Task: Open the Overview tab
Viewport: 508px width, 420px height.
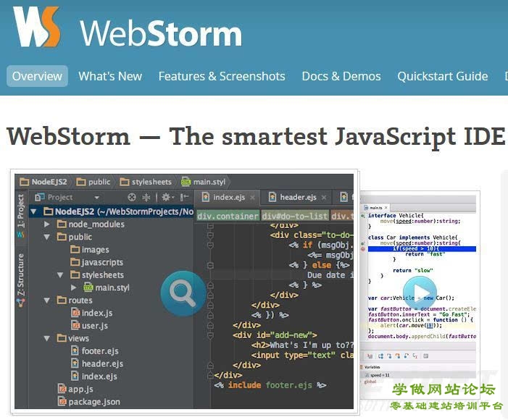Action: [x=37, y=76]
